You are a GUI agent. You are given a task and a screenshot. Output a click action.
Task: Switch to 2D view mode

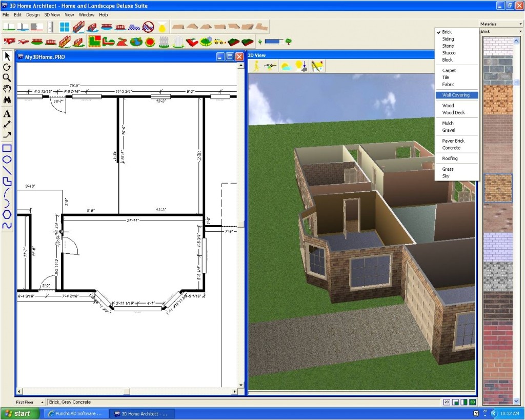click(x=447, y=402)
